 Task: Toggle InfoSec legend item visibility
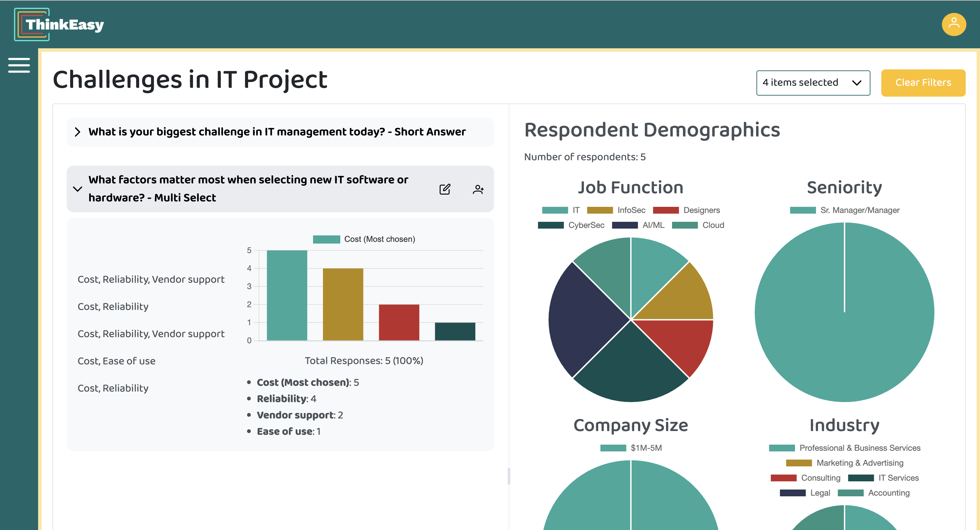[x=616, y=210]
